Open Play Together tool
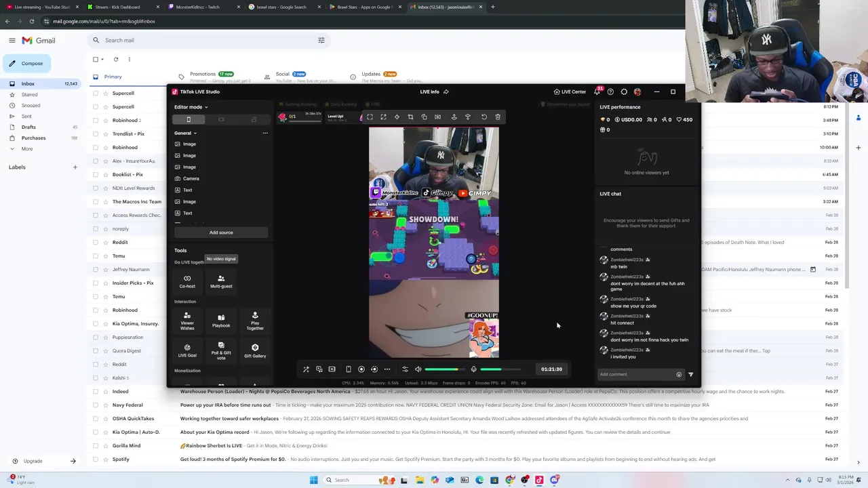The image size is (868, 488). tap(255, 321)
